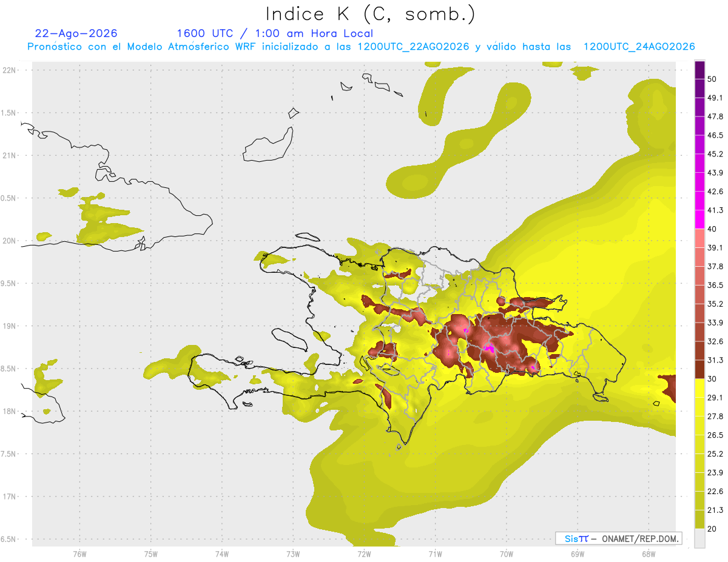
Task: Click the 70W longitude label
Action: coord(506,554)
